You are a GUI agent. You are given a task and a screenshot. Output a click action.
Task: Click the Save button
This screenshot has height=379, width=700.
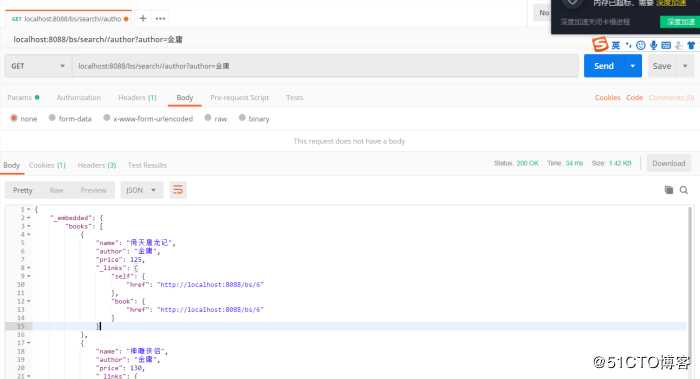tap(662, 66)
